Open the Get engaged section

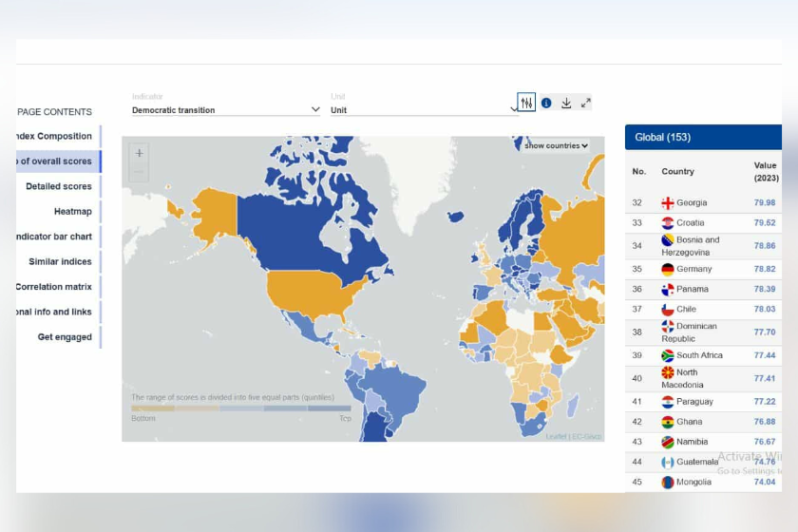click(65, 336)
